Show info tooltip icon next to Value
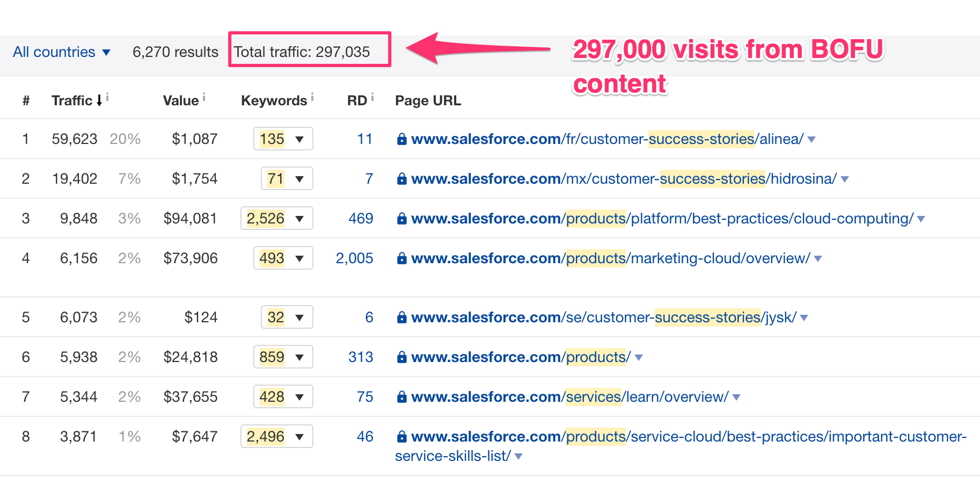Viewport: 980px width, 477px height. 204,97
